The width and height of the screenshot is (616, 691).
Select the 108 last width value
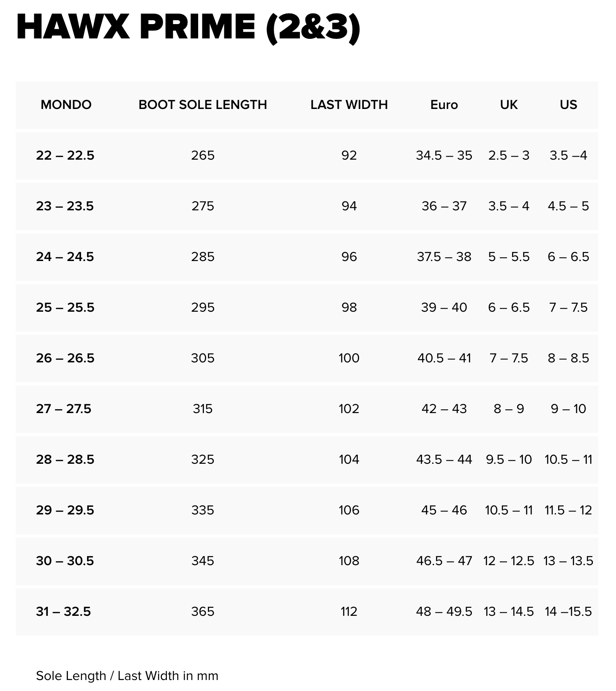click(349, 561)
